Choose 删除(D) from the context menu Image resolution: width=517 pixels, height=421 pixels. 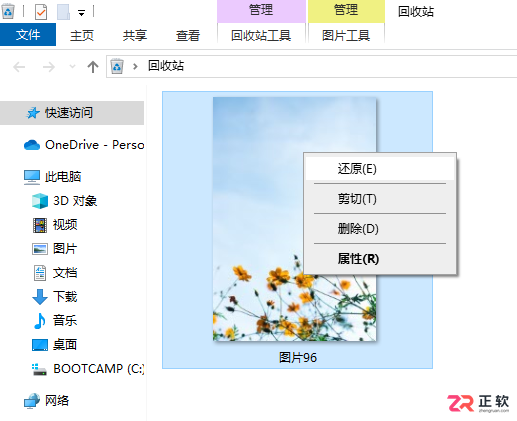(x=380, y=229)
